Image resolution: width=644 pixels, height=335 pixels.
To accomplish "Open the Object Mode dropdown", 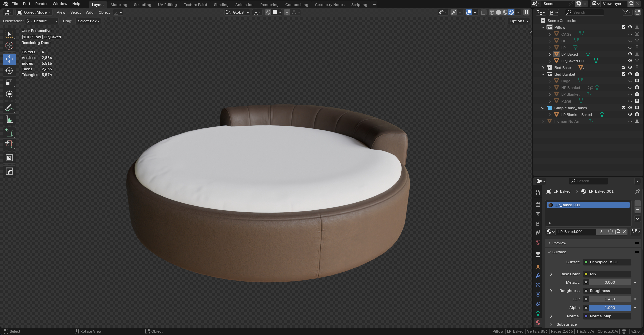I will tap(35, 12).
